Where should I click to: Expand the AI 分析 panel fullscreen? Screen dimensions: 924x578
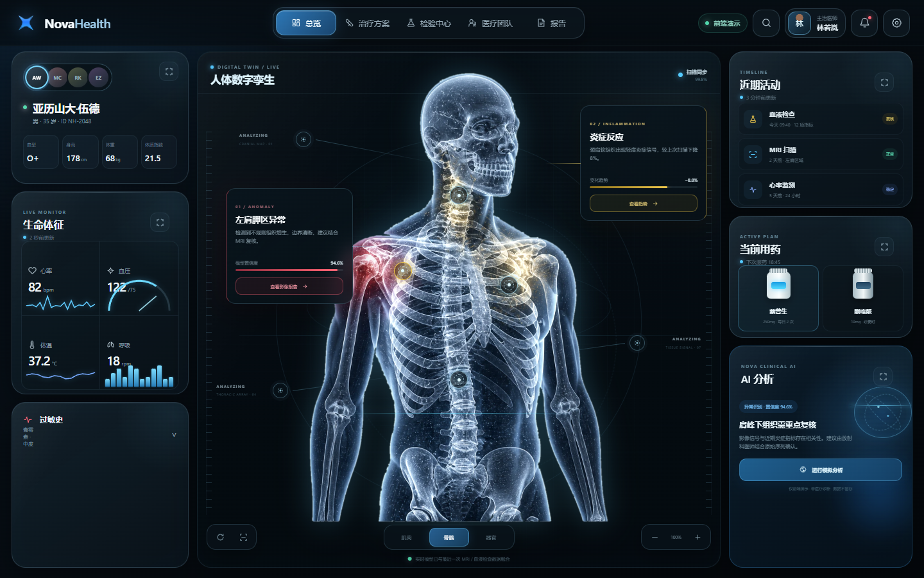(x=883, y=377)
